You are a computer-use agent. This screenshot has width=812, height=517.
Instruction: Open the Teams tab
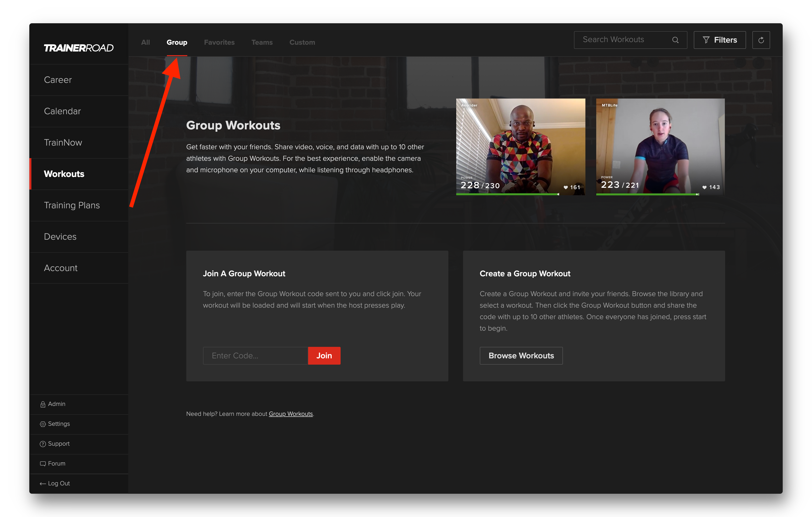pyautogui.click(x=262, y=42)
